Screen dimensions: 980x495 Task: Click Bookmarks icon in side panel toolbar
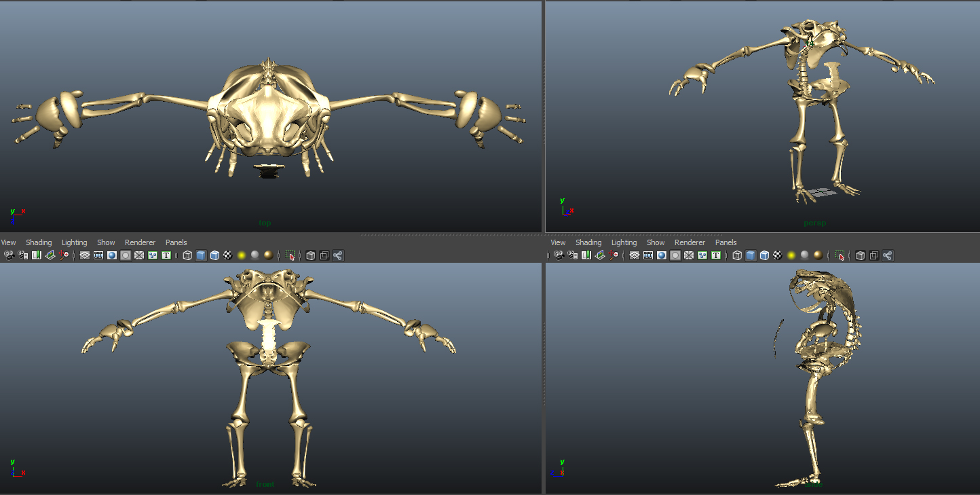pyautogui.click(x=586, y=255)
